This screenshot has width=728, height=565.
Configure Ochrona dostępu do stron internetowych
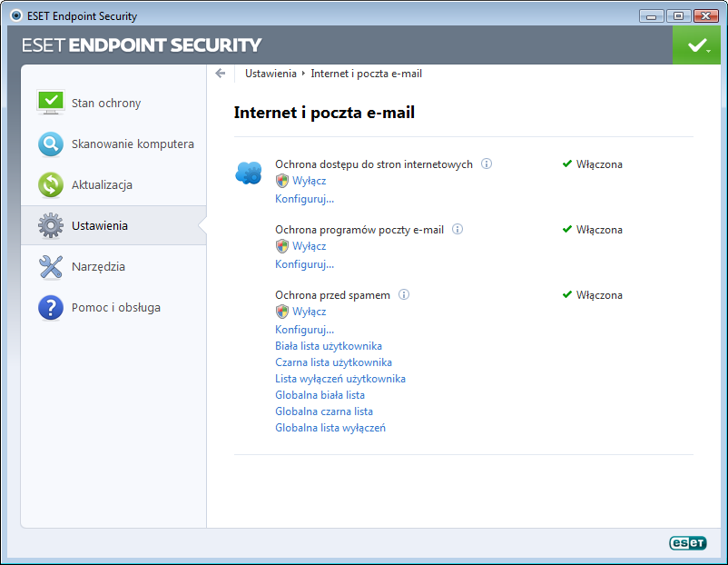[305, 199]
